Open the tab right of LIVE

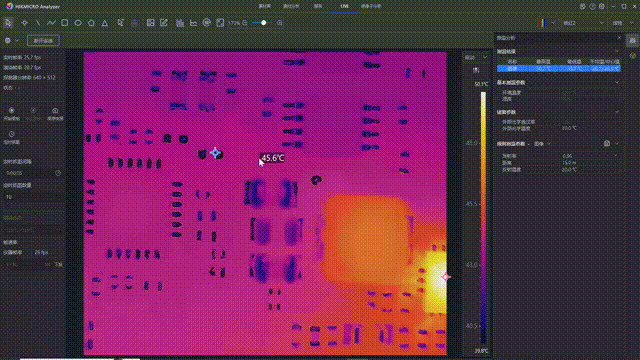click(371, 6)
